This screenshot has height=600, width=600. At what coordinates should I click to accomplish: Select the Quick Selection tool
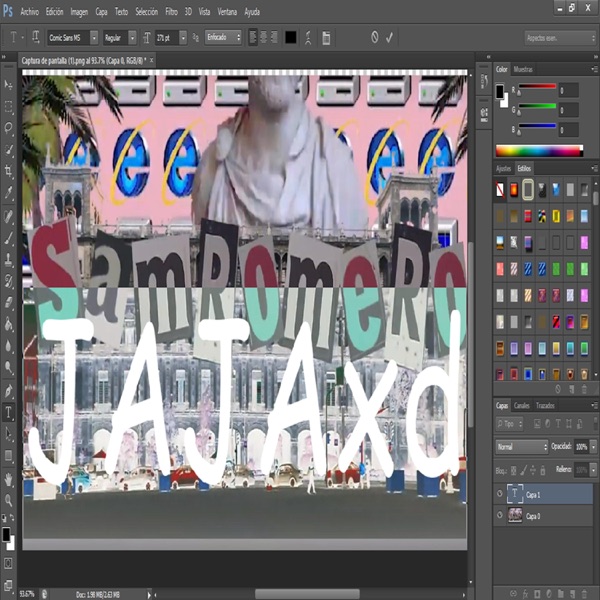pos(8,149)
